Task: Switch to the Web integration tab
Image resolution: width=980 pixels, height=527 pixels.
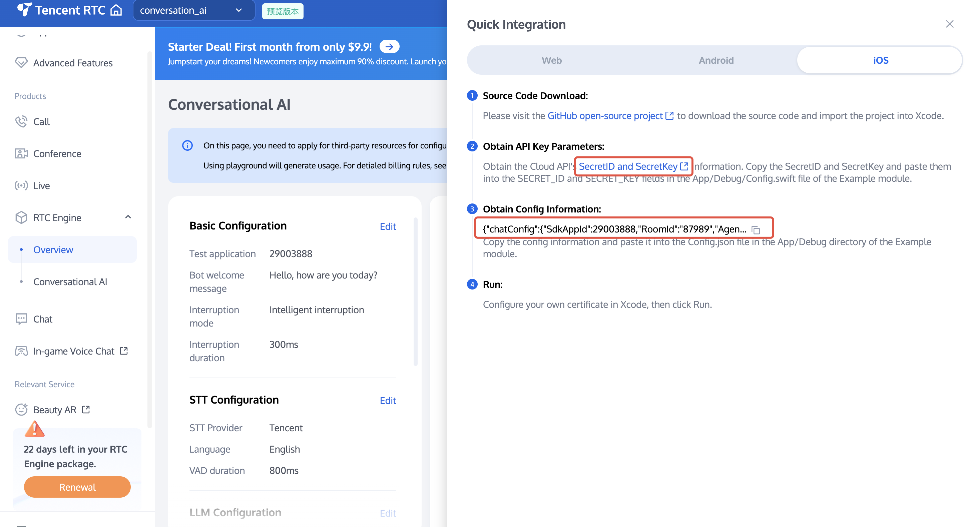Action: coord(551,60)
